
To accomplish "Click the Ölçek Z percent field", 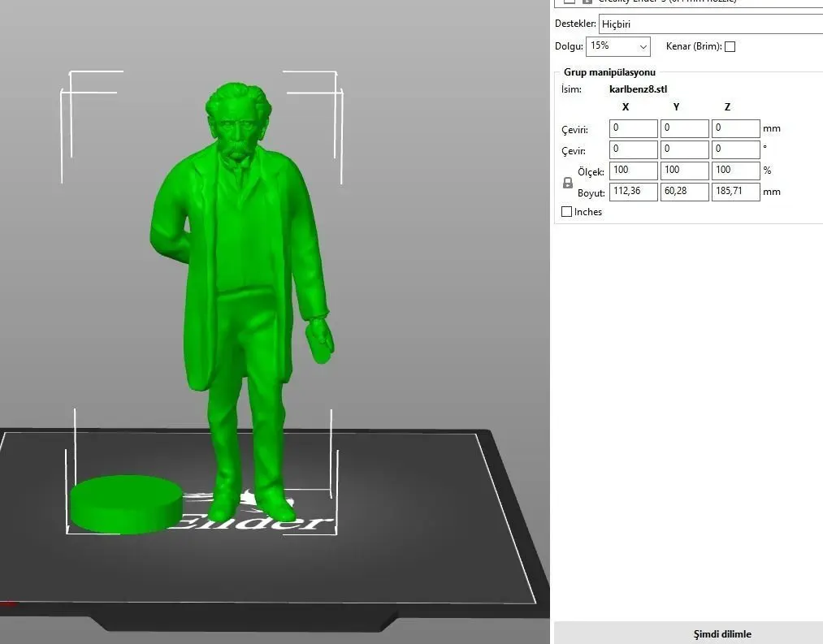I will tap(735, 171).
